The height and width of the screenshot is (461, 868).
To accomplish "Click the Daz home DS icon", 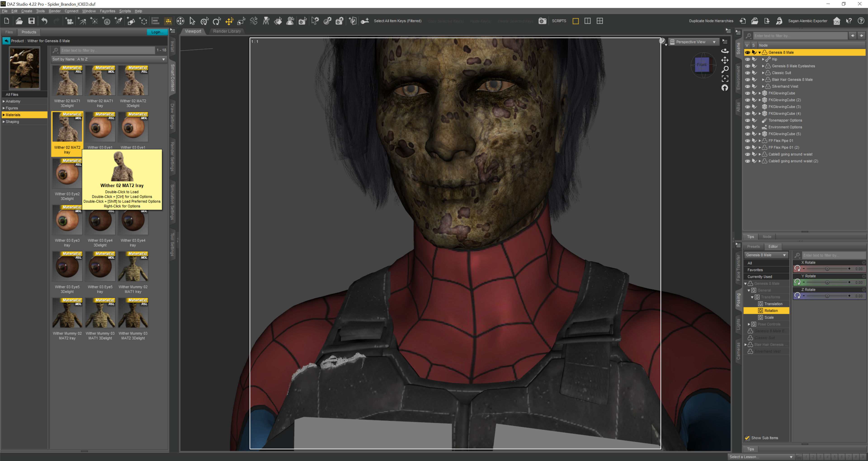I will [836, 21].
